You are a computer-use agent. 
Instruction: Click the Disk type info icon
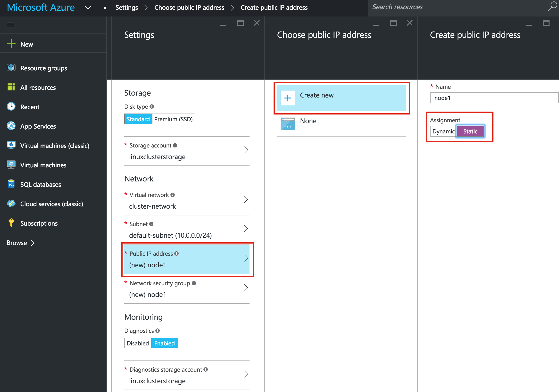tap(152, 106)
